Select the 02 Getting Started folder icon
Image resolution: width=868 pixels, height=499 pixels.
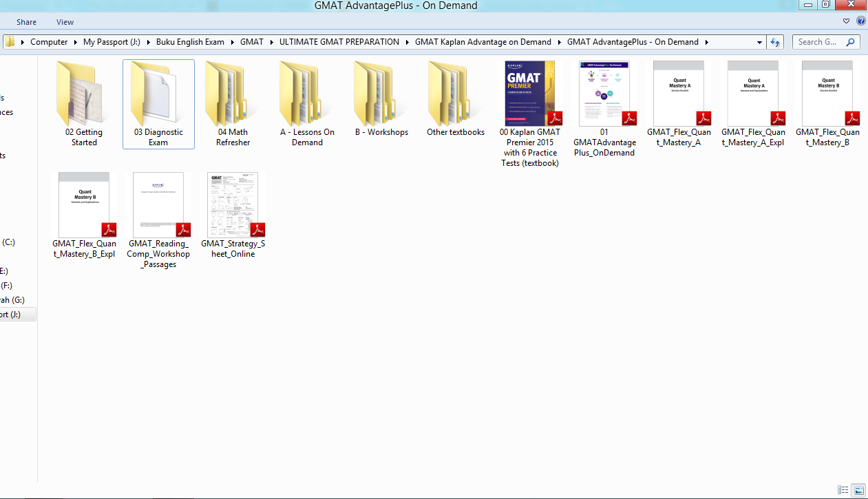pos(80,93)
